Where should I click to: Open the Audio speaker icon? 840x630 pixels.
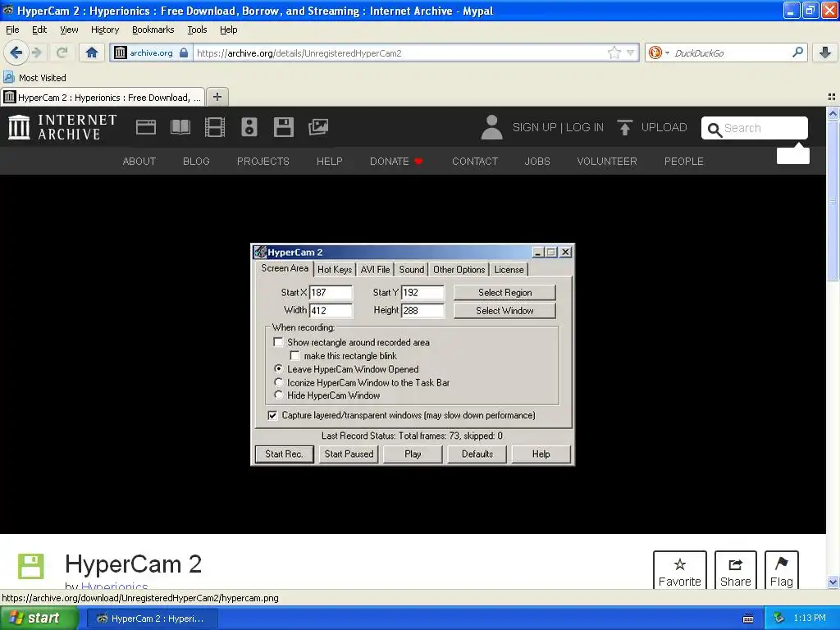click(x=249, y=127)
